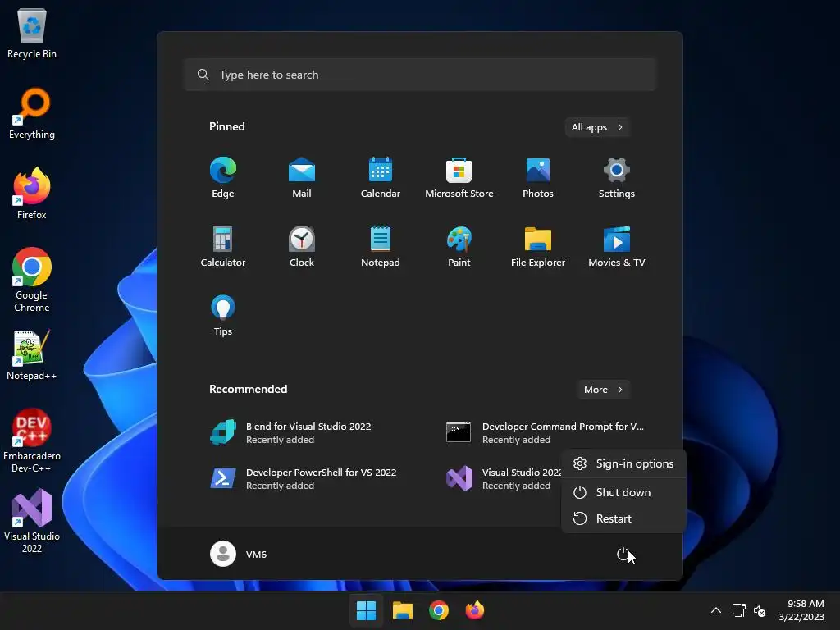
Task: Choose Sign-in options from power menu
Action: coord(623,464)
